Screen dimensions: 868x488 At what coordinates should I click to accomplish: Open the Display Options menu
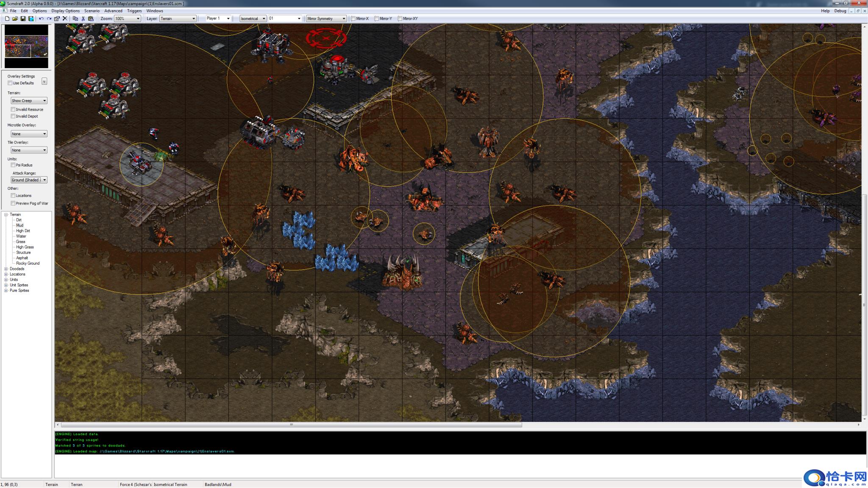tap(65, 11)
